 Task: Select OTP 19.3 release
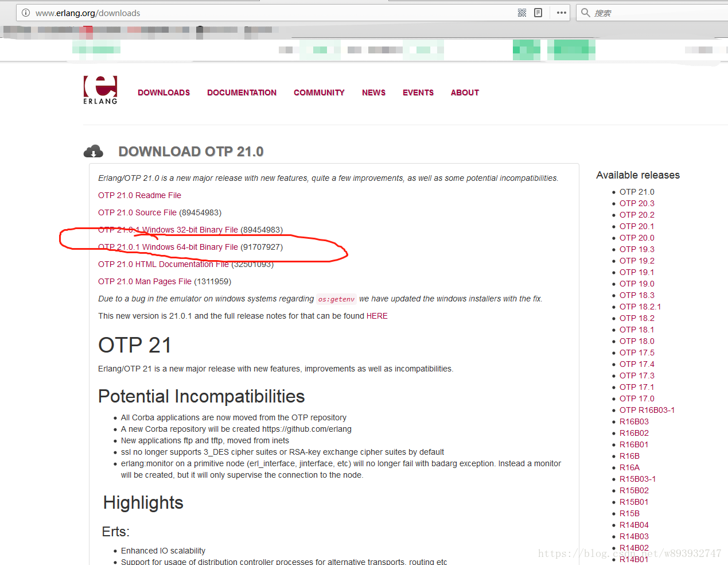coord(637,249)
